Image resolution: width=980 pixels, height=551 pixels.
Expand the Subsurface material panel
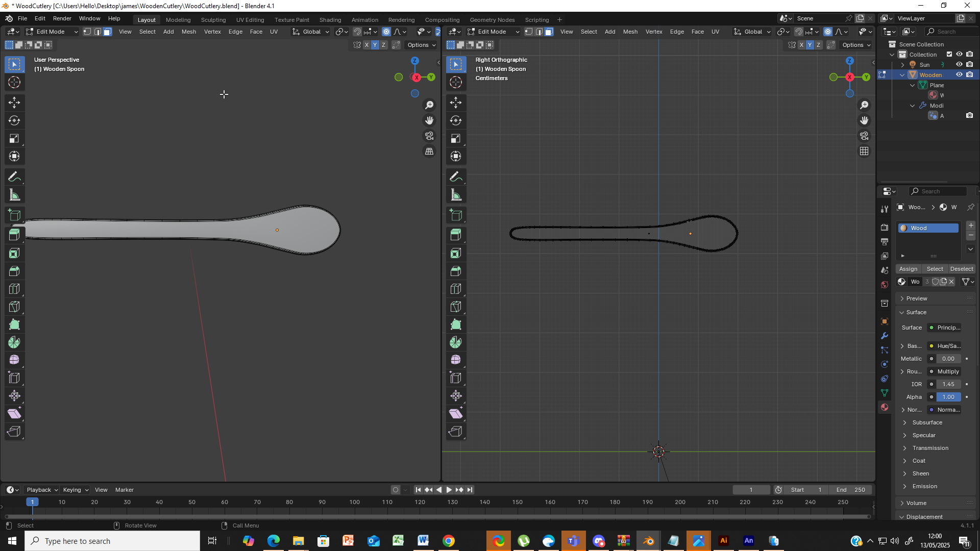[x=927, y=422]
